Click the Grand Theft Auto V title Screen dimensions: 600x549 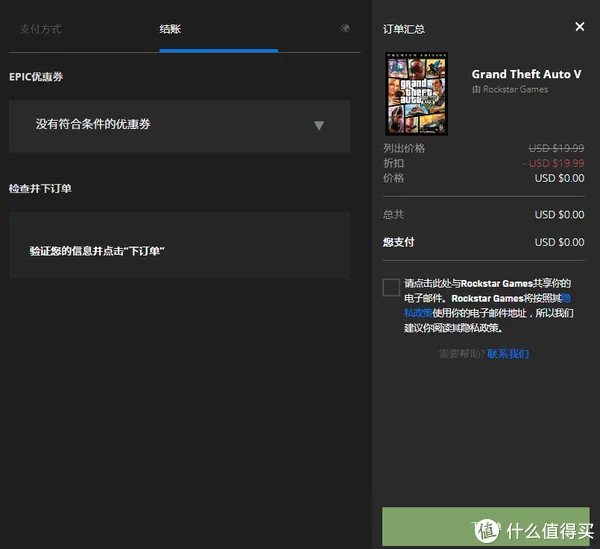[526, 74]
